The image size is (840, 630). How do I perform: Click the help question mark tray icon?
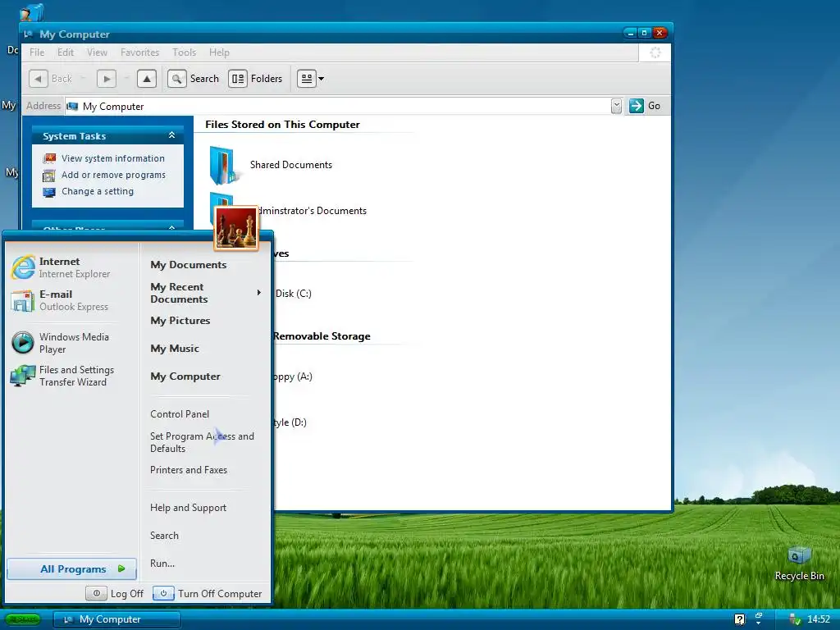(x=740, y=619)
